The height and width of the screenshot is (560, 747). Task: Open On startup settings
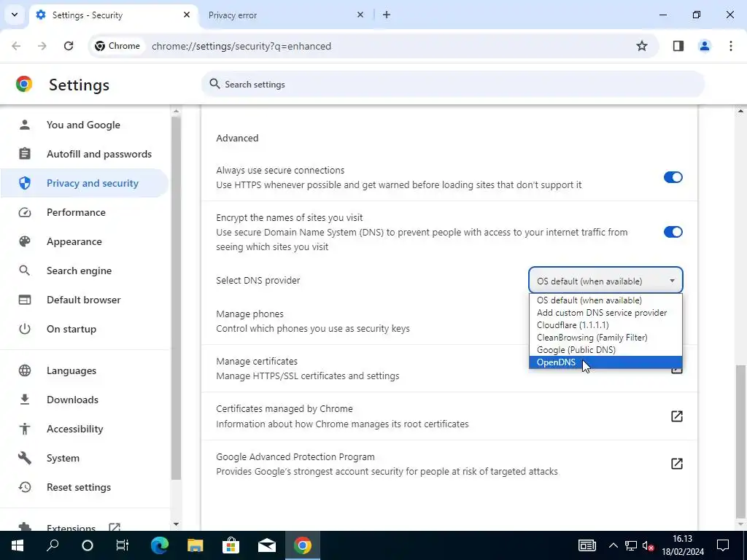(x=83, y=329)
